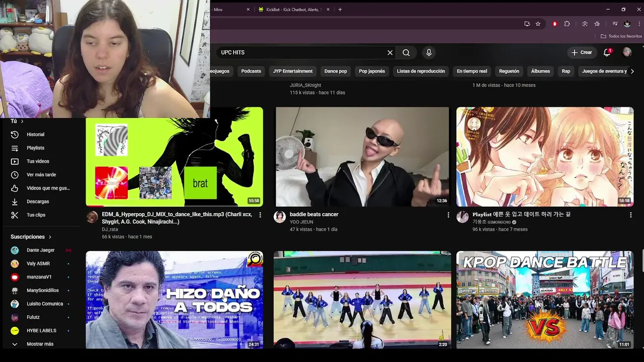The width and height of the screenshot is (644, 362).
Task: Open Google Lens screenshot search icon
Action: point(585,24)
